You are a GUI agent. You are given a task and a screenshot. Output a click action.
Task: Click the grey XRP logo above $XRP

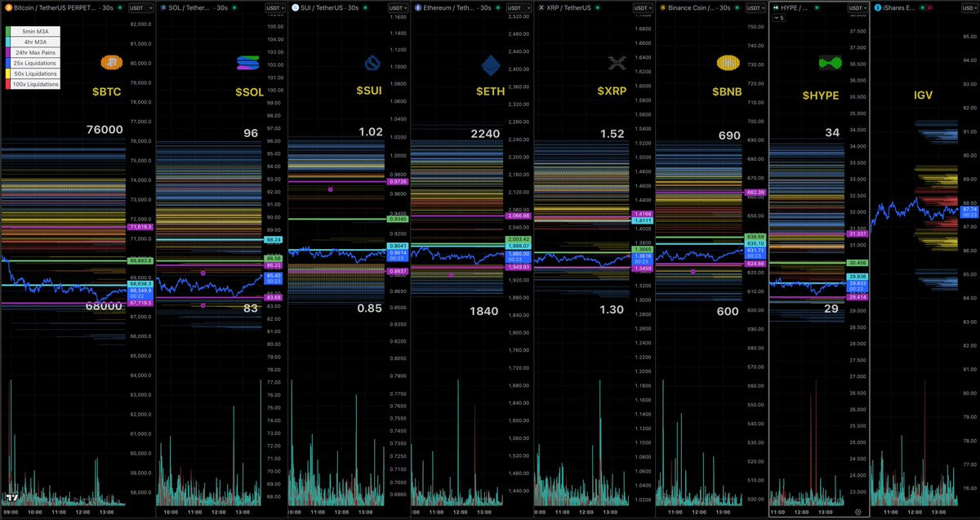[617, 63]
